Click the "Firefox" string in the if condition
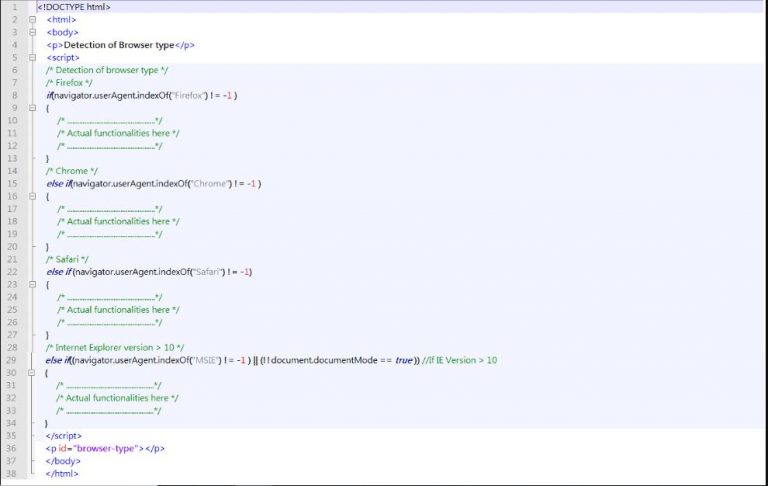 click(x=189, y=96)
